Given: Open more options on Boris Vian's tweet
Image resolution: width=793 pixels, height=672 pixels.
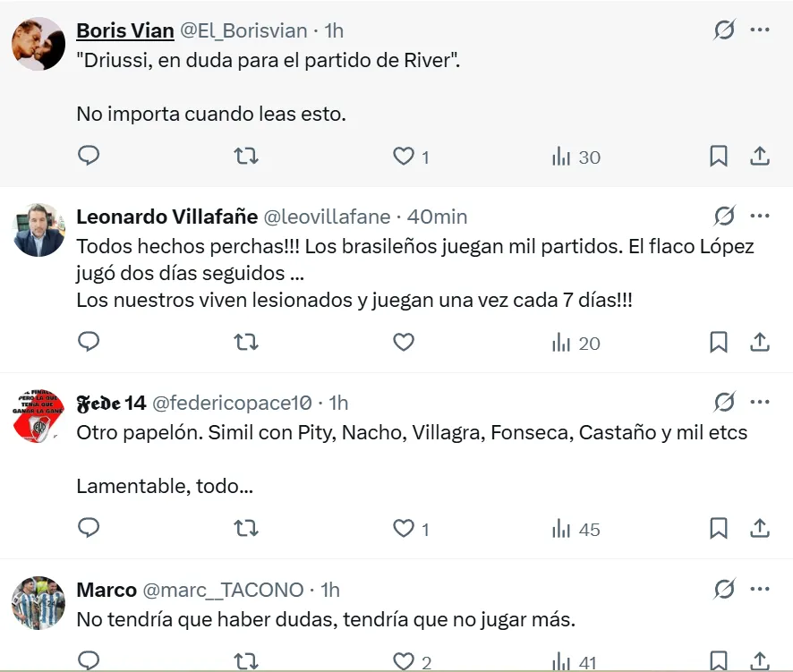Looking at the screenshot, I should pos(760,30).
